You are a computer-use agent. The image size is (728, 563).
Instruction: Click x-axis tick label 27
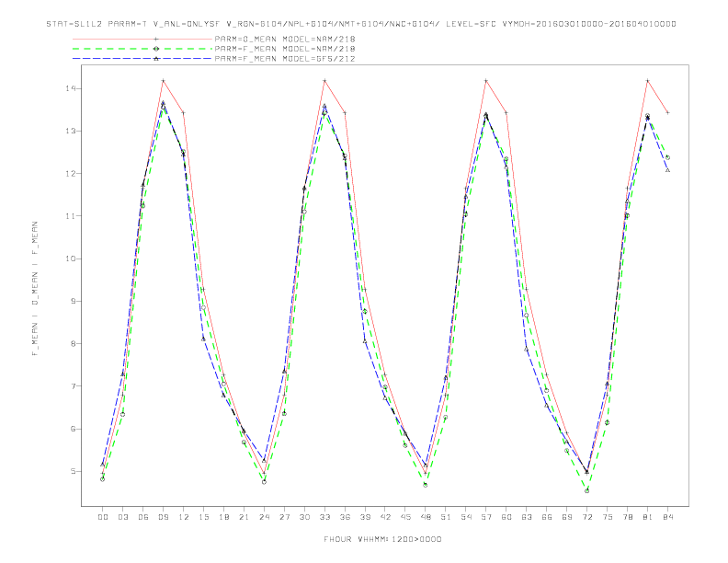pyautogui.click(x=284, y=517)
